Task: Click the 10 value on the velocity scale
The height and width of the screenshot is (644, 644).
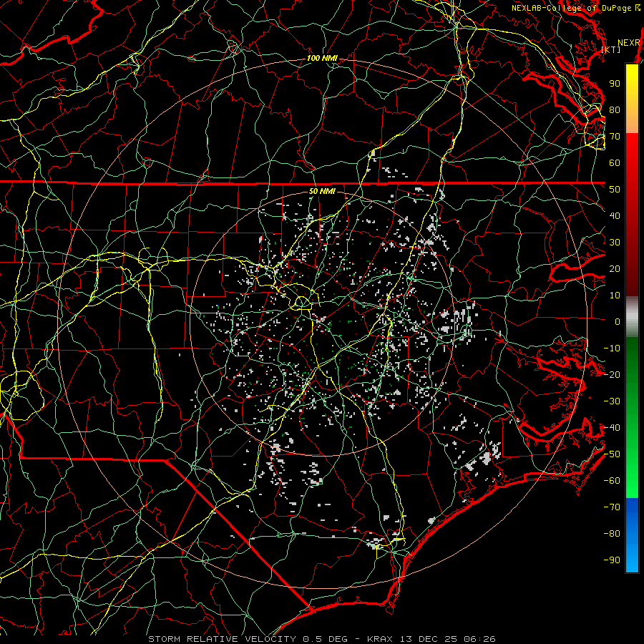Action: coord(615,296)
